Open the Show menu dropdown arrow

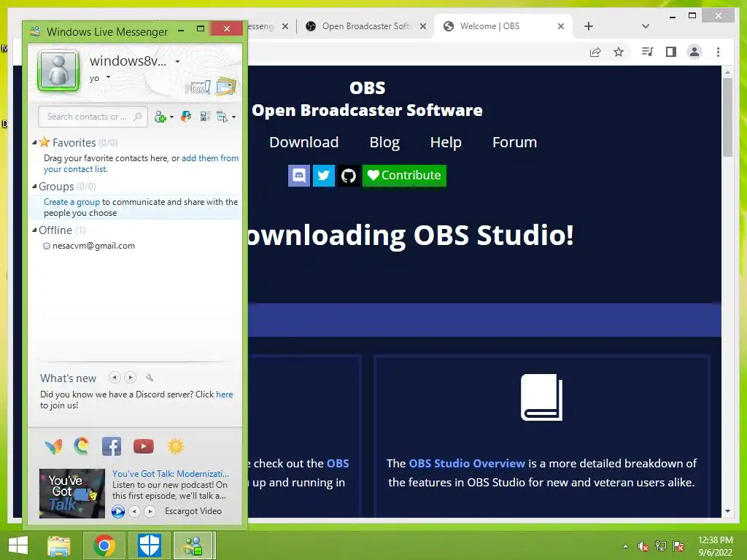233,117
